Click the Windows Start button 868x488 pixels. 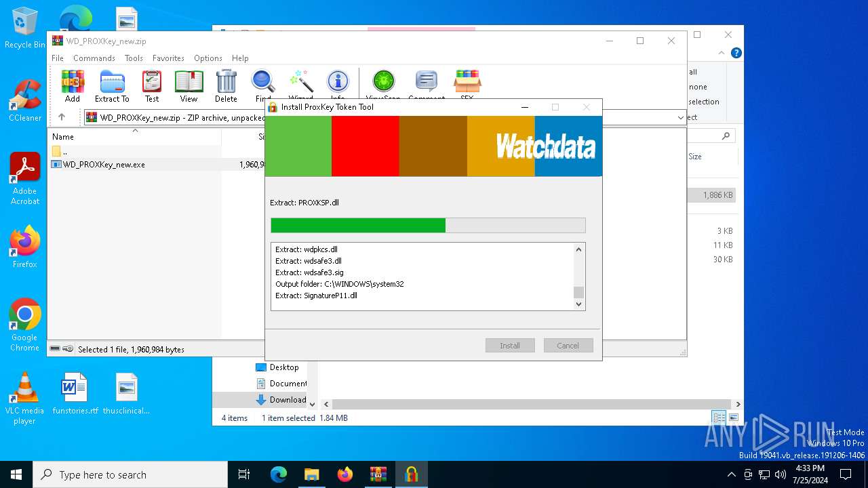pos(16,474)
